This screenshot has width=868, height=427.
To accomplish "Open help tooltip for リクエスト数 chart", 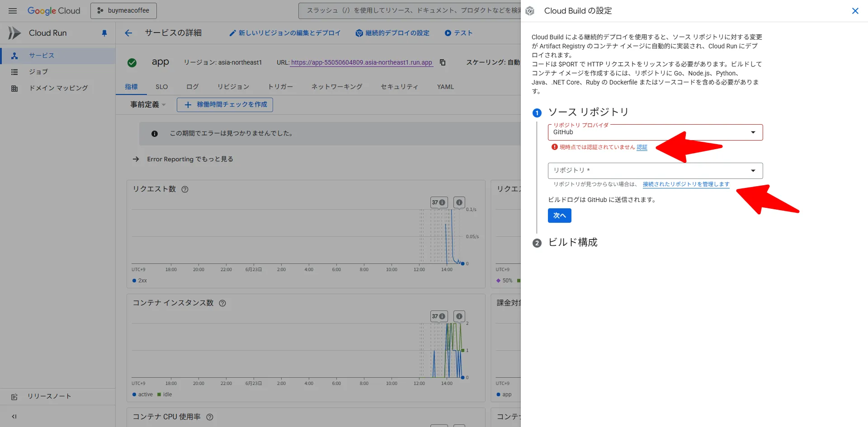I will click(x=184, y=189).
